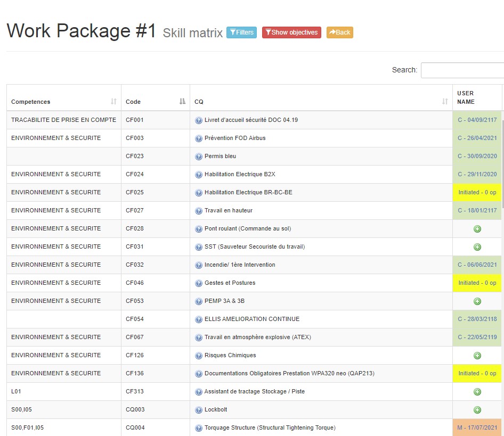Screen dimensions: 504x436
Task: Sort by CQ column header
Action: pos(321,102)
